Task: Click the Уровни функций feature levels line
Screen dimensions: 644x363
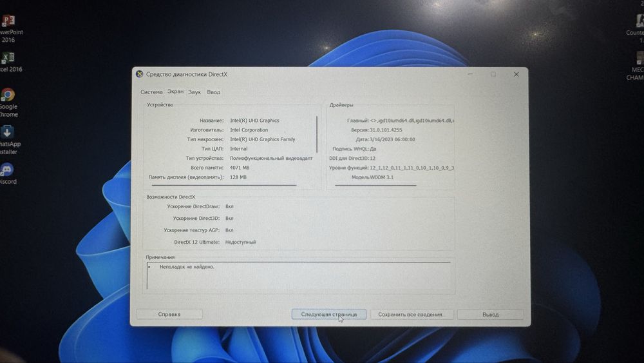Action: click(391, 168)
